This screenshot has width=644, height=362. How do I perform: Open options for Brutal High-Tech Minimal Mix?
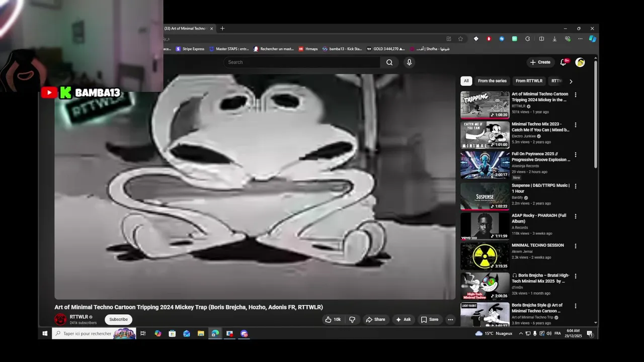click(x=576, y=276)
